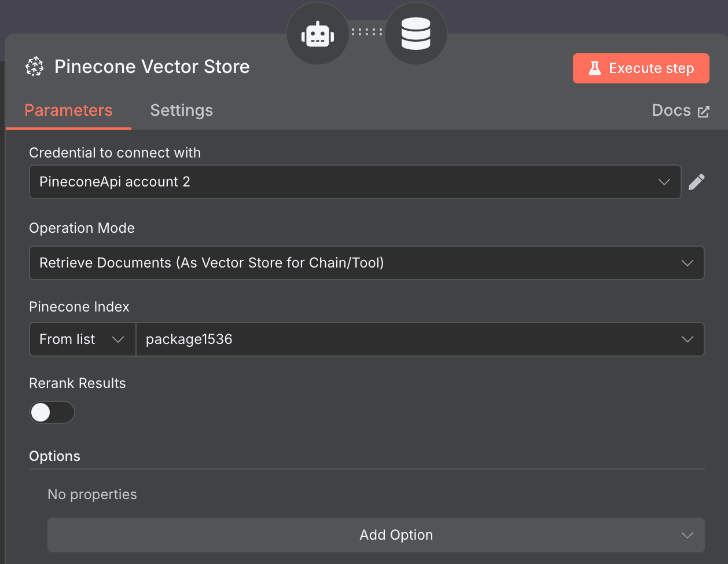Click the dotted connector between node icons
Screen dimensions: 728x564
(x=367, y=32)
